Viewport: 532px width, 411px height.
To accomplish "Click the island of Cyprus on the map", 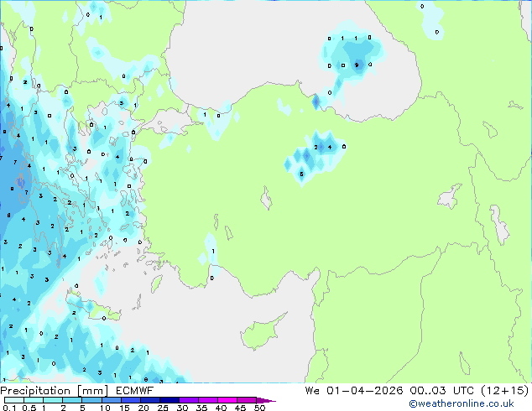I will [x=261, y=332].
